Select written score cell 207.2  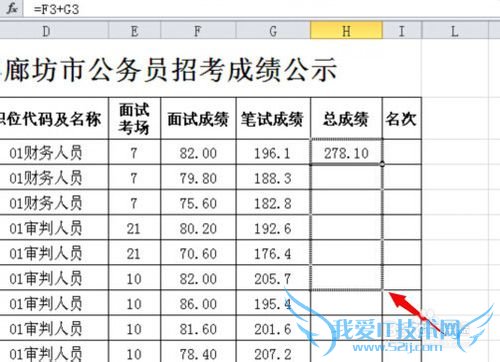coord(273,352)
